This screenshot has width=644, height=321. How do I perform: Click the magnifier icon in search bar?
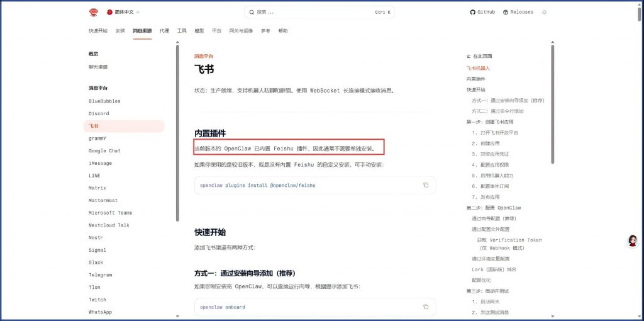tap(252, 12)
